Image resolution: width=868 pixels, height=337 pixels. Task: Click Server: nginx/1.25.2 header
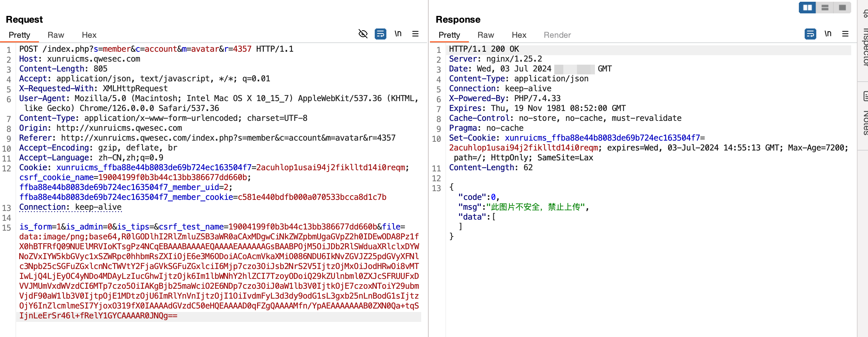point(496,59)
